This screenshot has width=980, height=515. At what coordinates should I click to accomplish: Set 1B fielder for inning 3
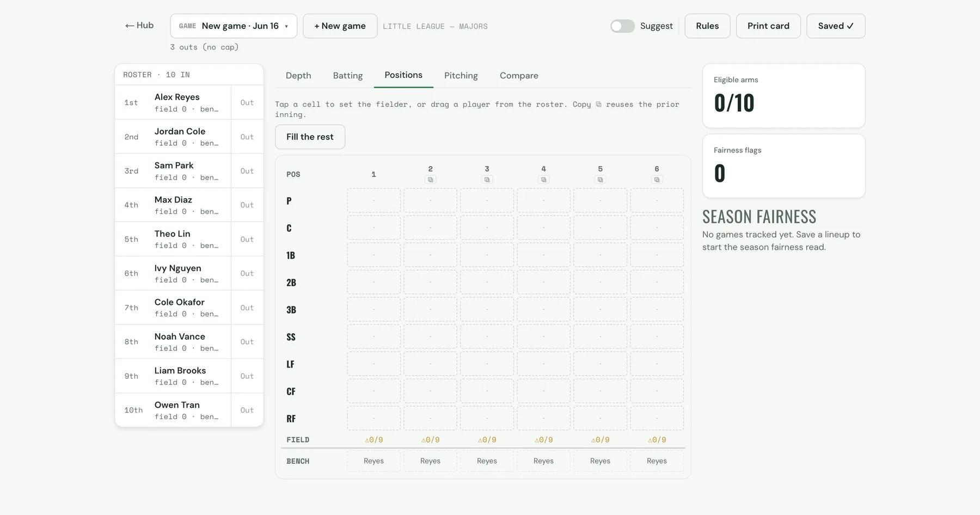tap(487, 255)
